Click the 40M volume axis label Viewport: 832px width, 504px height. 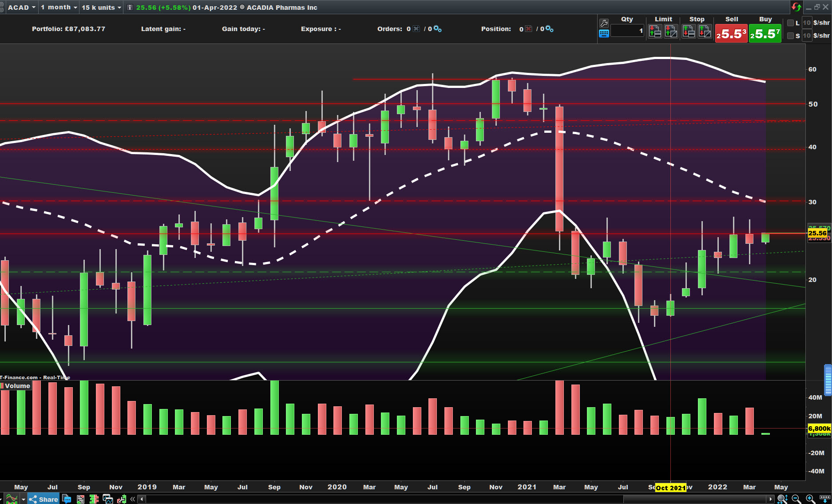[815, 397]
